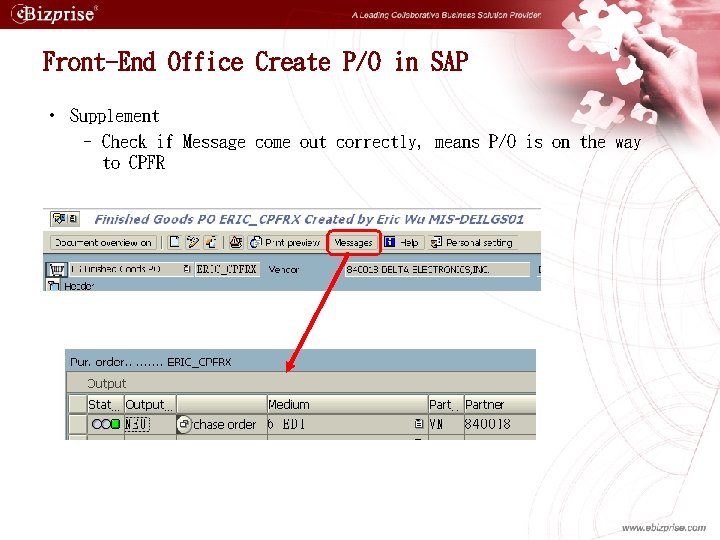
Task: Select the NEU row selector box
Action: click(78, 424)
